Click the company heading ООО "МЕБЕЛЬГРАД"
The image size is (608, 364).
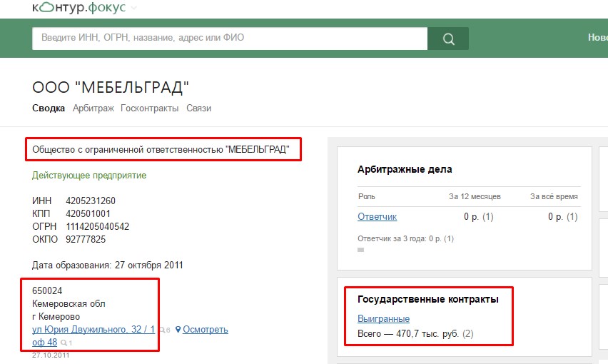[111, 88]
